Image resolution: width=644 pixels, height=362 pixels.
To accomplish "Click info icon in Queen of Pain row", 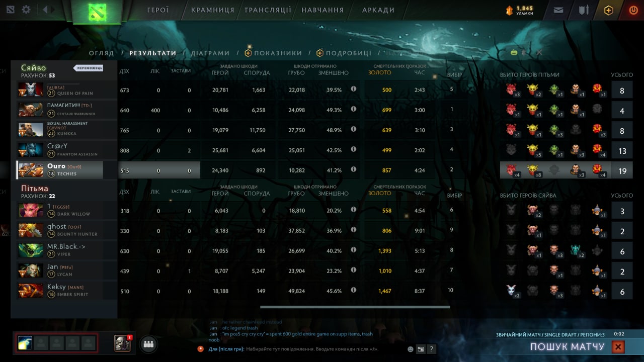I will point(353,89).
